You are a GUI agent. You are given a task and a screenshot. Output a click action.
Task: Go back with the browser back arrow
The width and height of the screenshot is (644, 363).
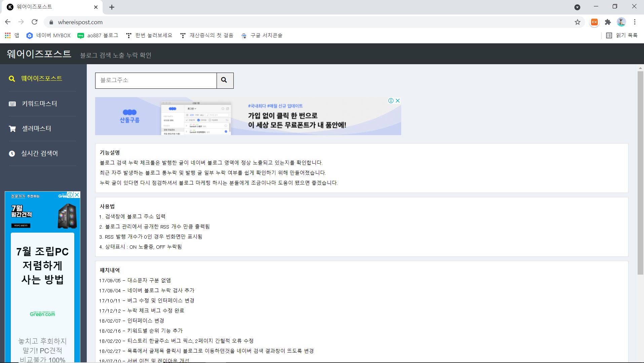8,22
